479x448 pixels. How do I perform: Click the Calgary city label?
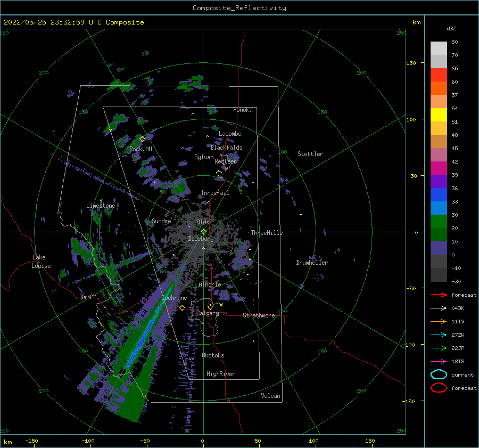[x=208, y=313]
